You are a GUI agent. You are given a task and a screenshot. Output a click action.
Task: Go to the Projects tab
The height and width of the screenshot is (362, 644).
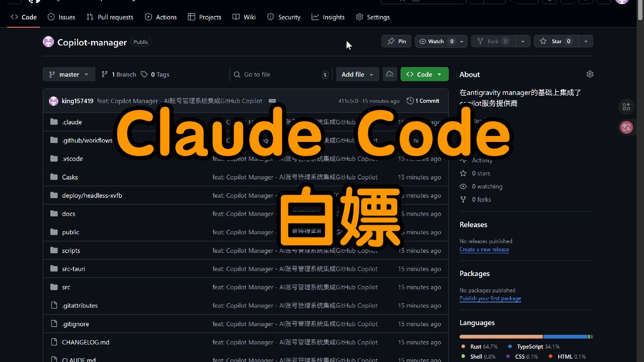[205, 17]
